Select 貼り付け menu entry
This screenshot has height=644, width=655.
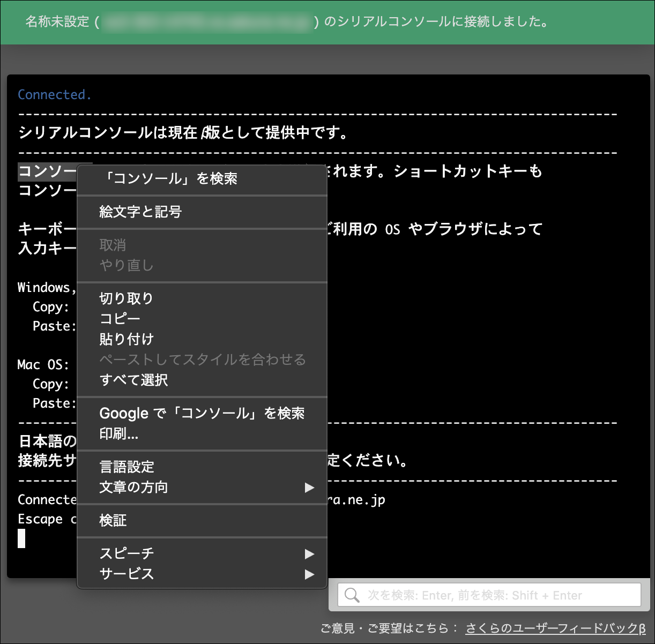pos(126,339)
